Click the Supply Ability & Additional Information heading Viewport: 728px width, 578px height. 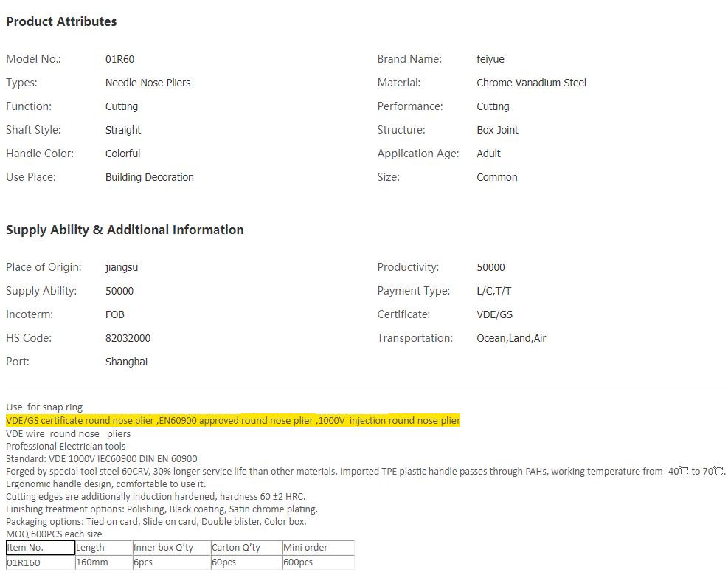[x=125, y=230]
